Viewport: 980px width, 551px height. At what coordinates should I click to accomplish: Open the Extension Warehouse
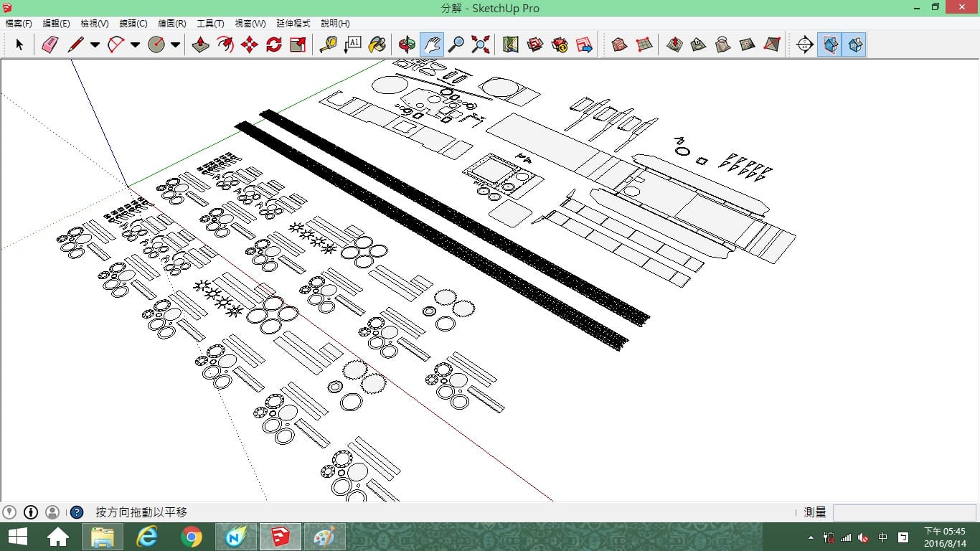tap(560, 44)
